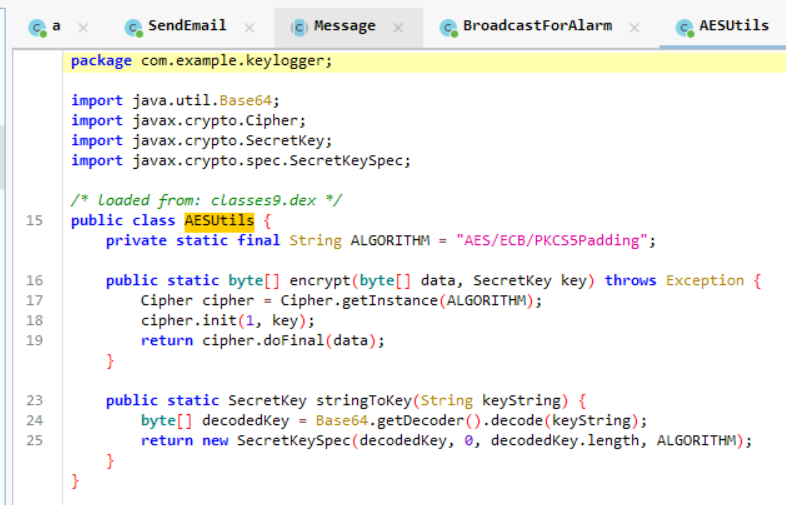Click the class icon on AESUtils tab

684,28
